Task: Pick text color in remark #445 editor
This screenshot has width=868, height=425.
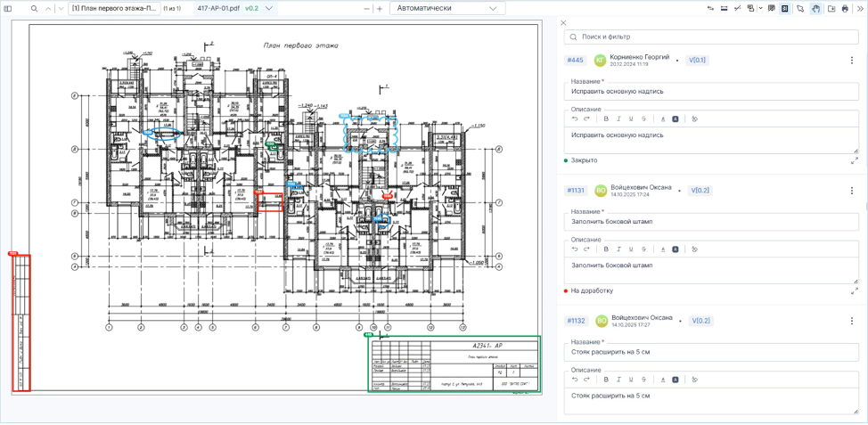Action: pos(663,119)
